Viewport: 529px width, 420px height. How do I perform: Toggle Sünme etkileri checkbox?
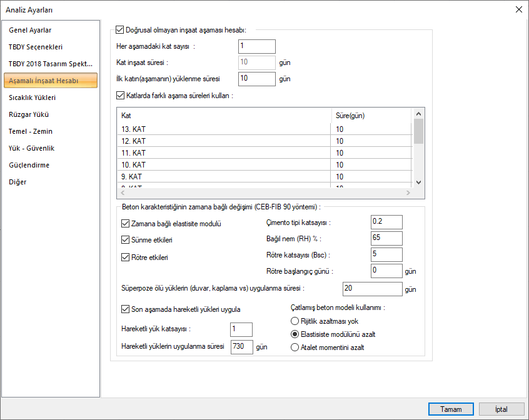click(x=124, y=240)
